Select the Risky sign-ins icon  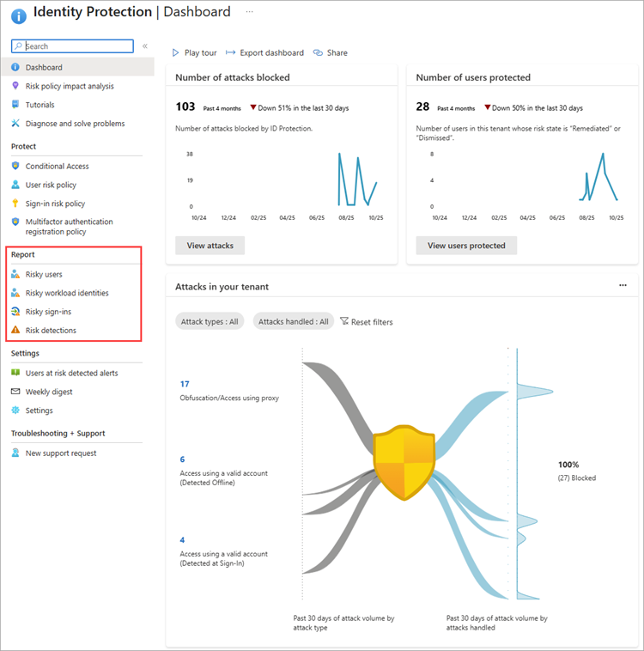[x=15, y=312]
